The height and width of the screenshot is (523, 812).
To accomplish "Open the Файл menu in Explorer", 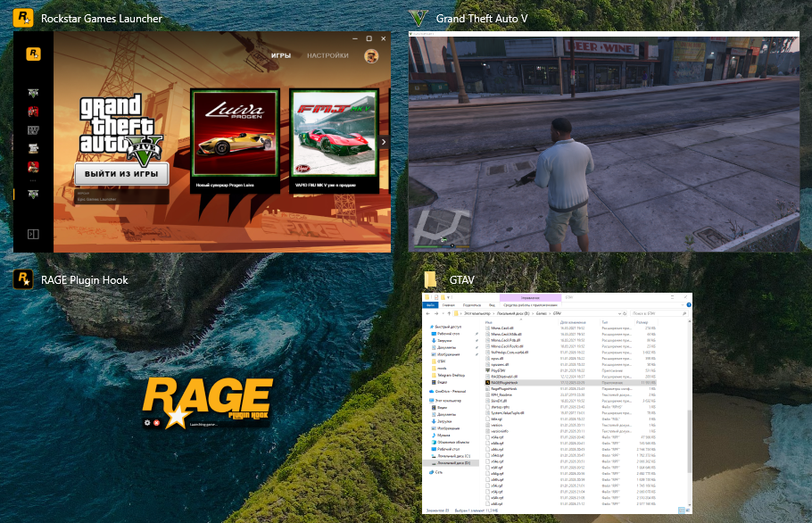I will point(430,305).
